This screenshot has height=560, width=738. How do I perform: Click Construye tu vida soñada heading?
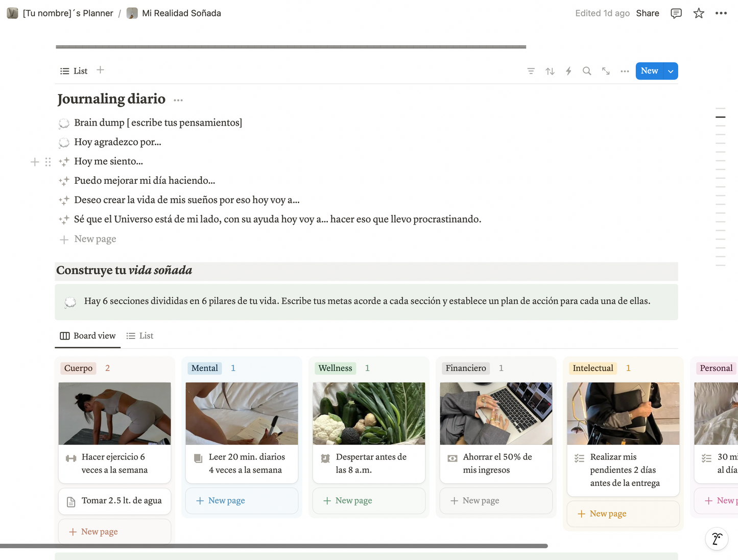pos(124,271)
